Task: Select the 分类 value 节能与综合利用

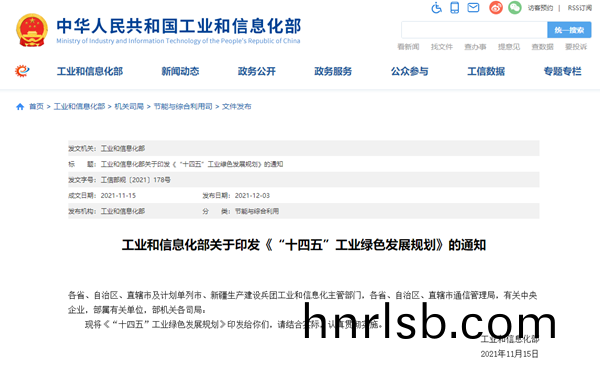Action: coord(257,211)
